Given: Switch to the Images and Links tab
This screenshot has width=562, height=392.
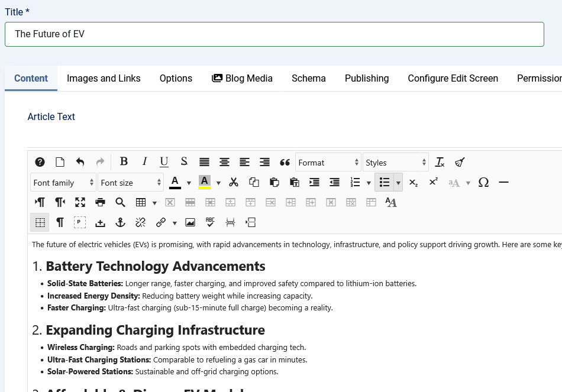Looking at the screenshot, I should 104,78.
